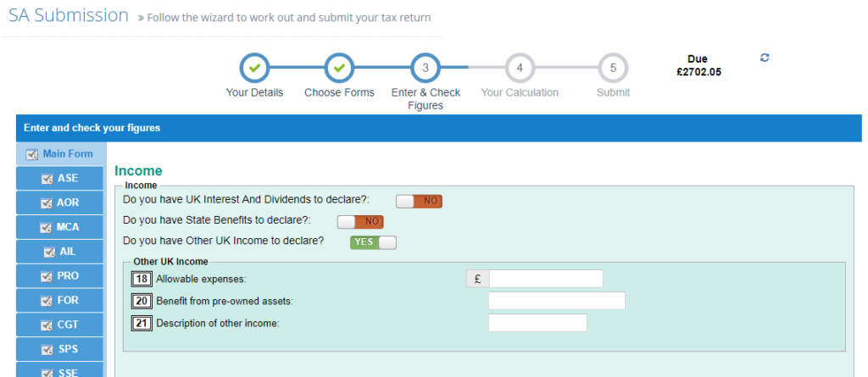Open the PRO form tab
Viewport: 868px width, 377px height.
pos(60,275)
